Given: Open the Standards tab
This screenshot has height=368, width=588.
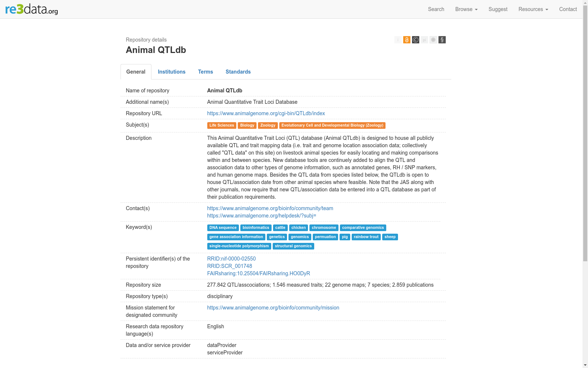Looking at the screenshot, I should click(238, 72).
